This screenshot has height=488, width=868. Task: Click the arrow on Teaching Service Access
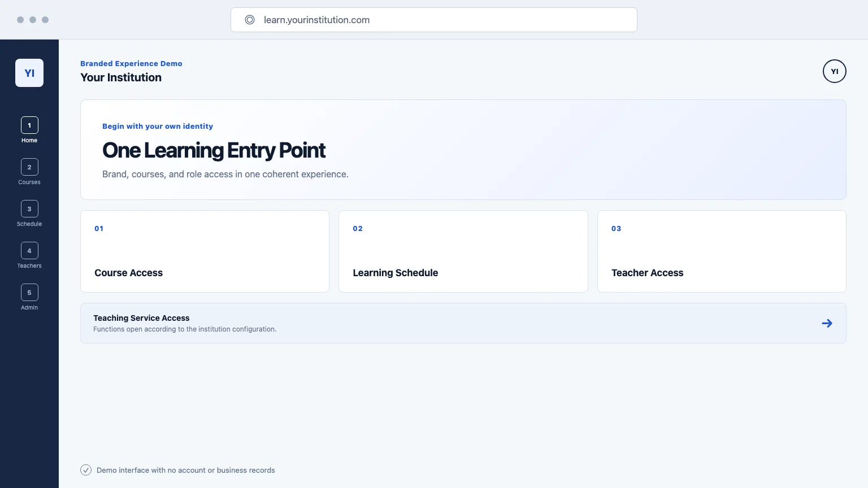(x=827, y=323)
